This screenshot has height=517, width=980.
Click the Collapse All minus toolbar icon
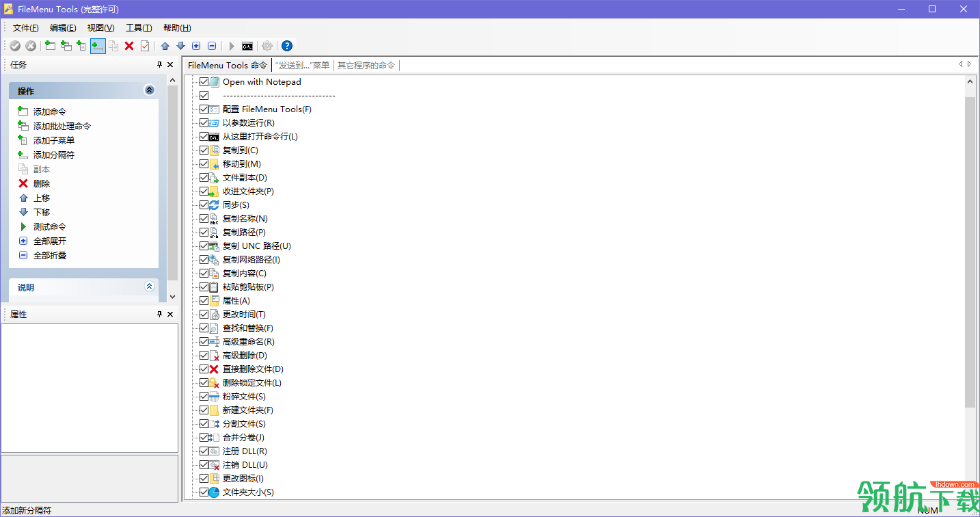212,46
